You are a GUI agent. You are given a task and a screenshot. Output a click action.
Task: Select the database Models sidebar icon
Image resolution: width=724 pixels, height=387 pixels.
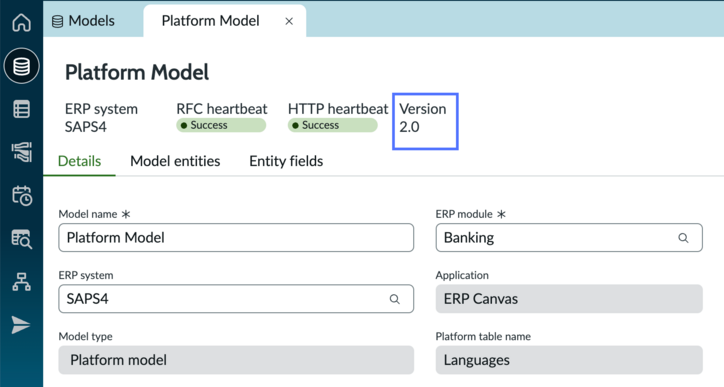click(x=21, y=66)
